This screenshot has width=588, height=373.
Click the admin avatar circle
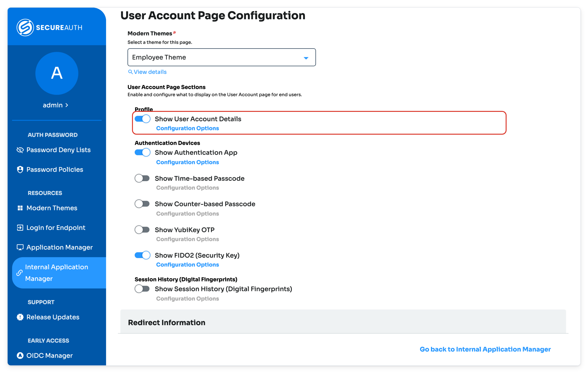pyautogui.click(x=57, y=73)
